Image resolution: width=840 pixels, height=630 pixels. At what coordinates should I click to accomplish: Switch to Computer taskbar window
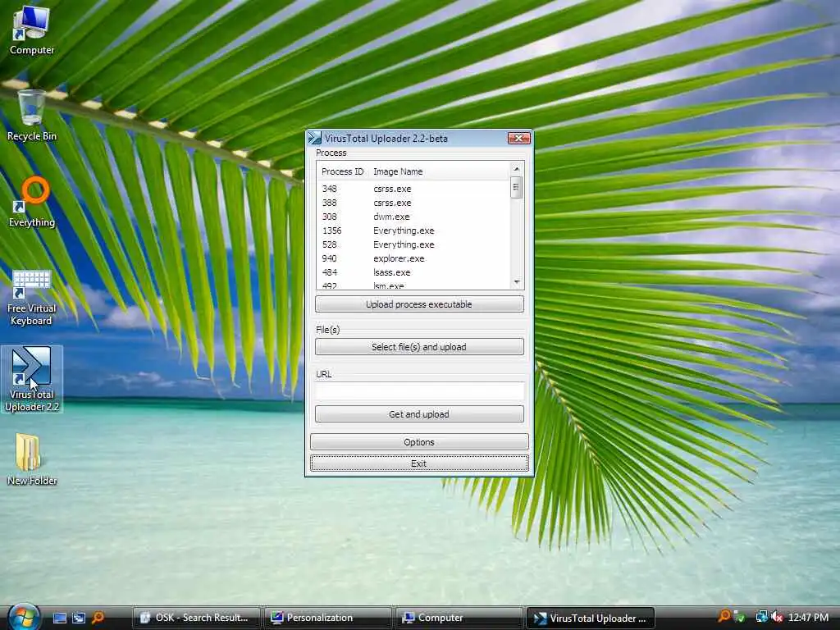(x=459, y=618)
